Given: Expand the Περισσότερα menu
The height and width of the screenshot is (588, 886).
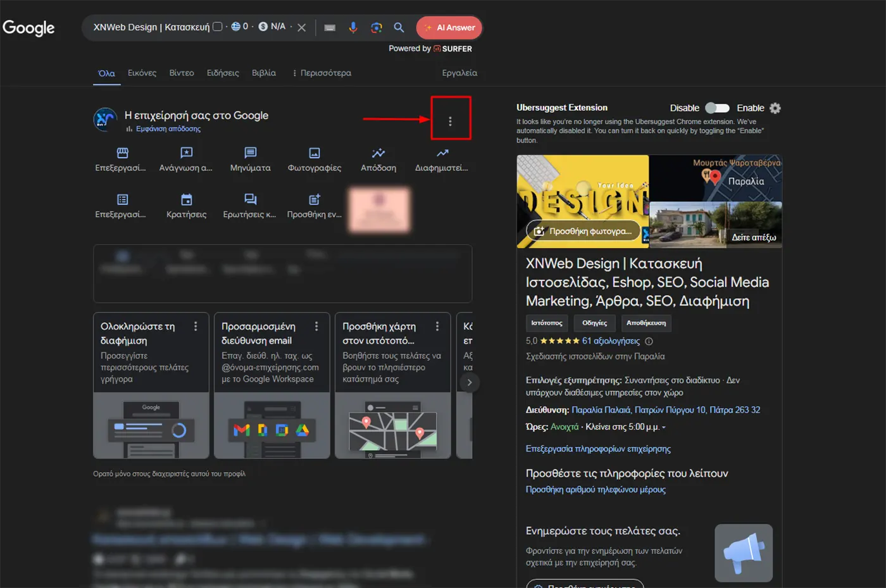Looking at the screenshot, I should click(321, 73).
